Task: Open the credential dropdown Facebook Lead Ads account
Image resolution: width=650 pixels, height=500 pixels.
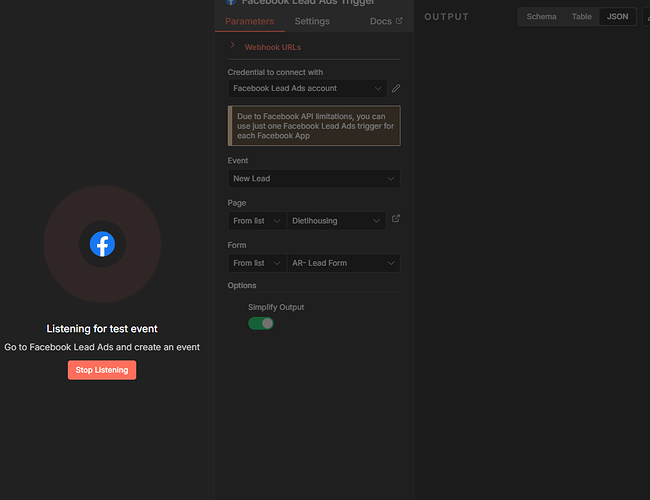Action: click(x=307, y=88)
